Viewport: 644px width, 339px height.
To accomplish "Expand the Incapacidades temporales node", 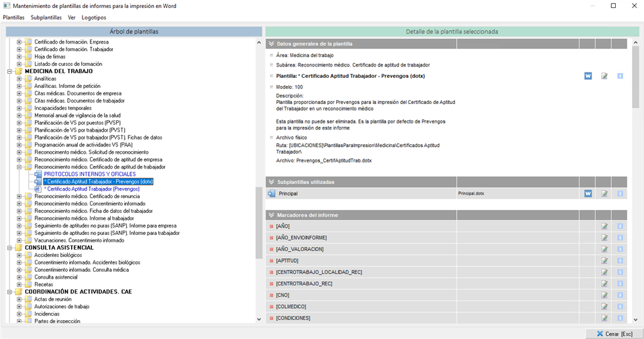I will 19,108.
